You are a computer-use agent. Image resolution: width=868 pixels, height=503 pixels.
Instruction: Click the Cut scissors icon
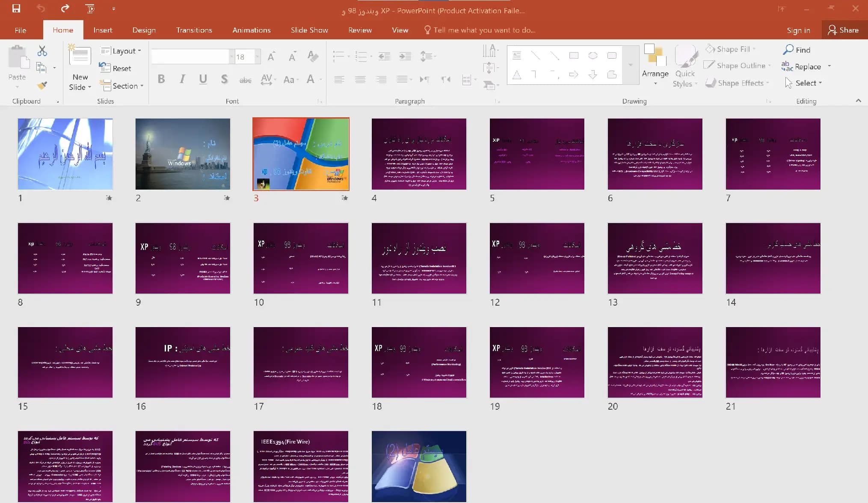coord(42,51)
